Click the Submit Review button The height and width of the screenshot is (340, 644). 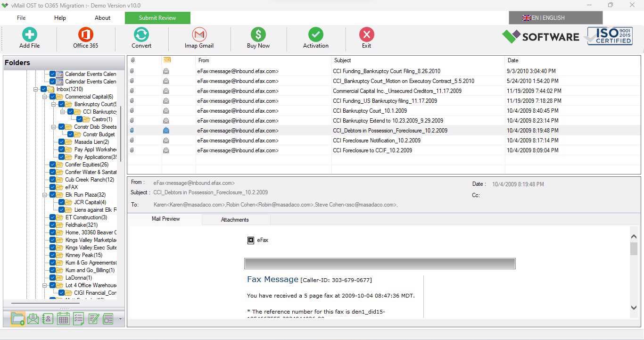[157, 18]
